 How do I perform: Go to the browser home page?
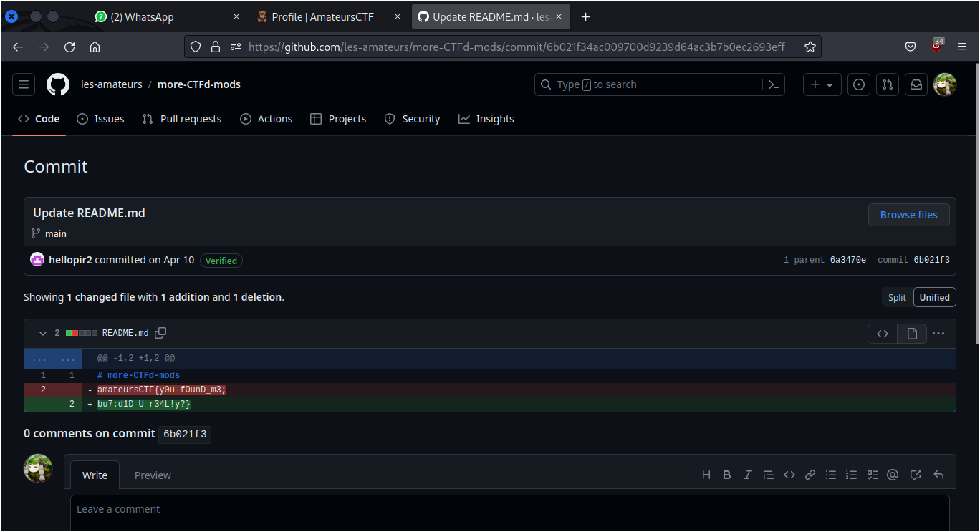click(x=95, y=47)
